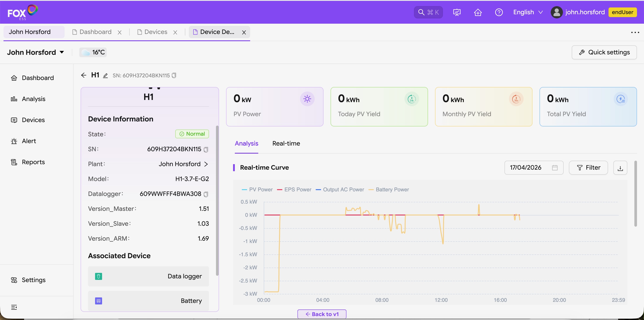Toggle Battery Power series in legend
The image size is (644, 320).
click(389, 190)
